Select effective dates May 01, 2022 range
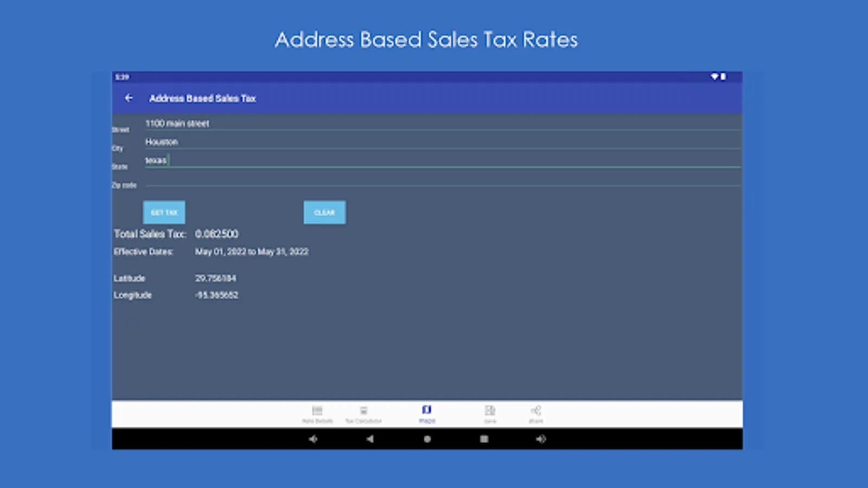Screen dimensions: 868x488 tap(252, 252)
